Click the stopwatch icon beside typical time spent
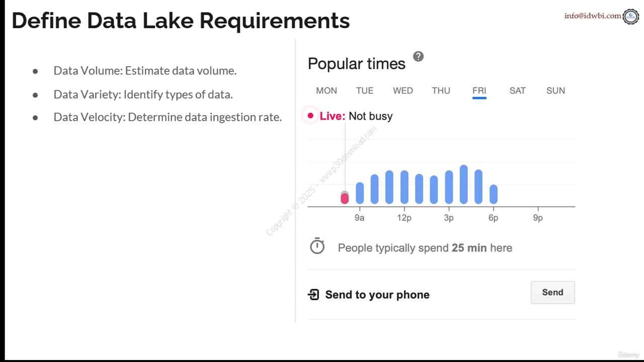644x362 pixels. coord(317,246)
